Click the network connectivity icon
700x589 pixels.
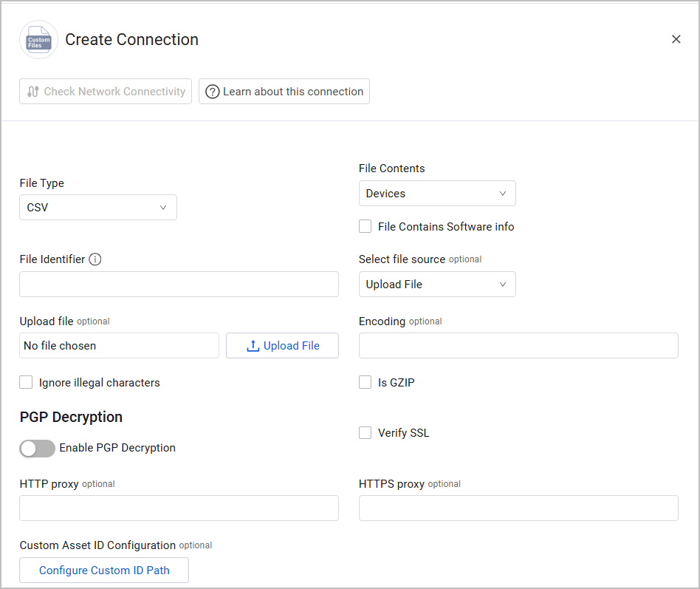click(x=33, y=92)
